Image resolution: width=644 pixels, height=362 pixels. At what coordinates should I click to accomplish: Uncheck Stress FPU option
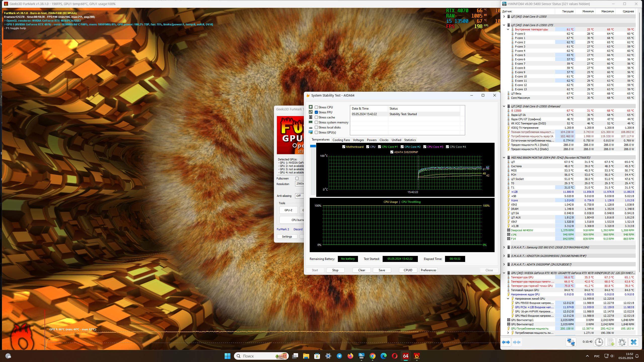coord(316,112)
